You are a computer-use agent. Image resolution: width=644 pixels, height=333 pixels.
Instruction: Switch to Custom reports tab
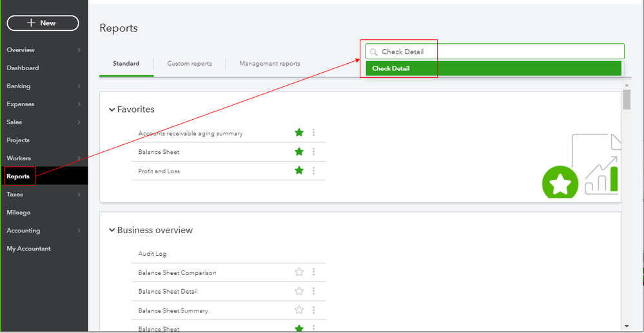point(190,64)
